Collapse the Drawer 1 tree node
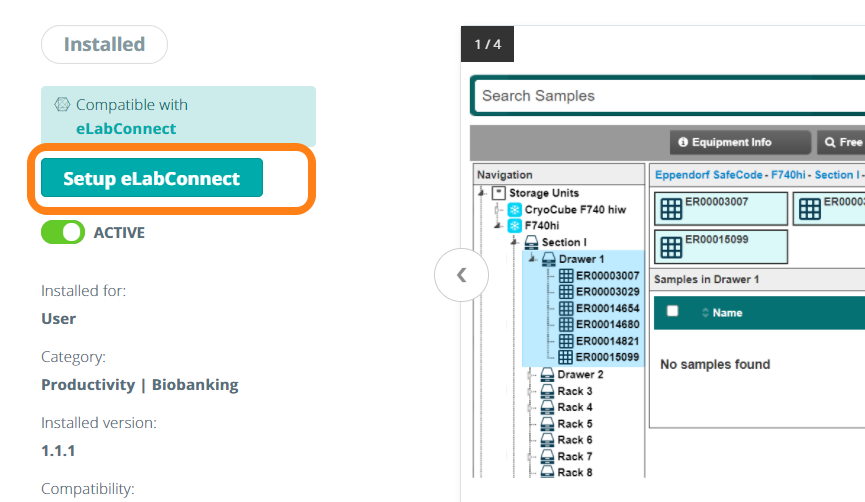The image size is (865, 502). 531,259
